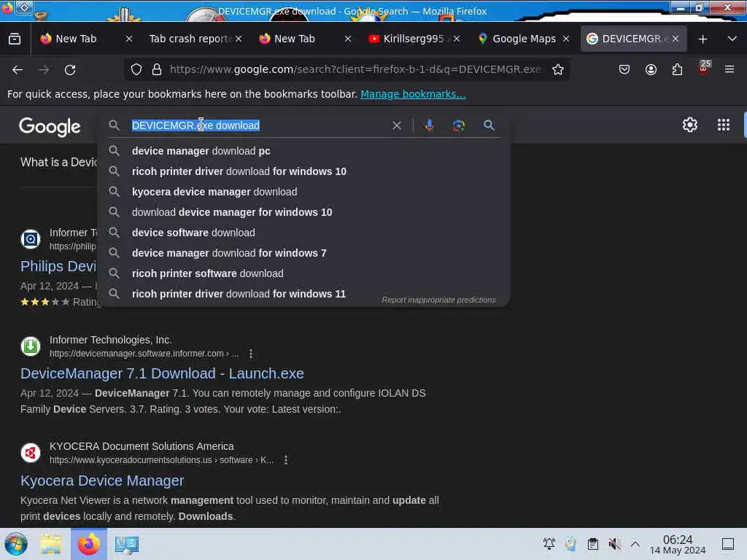This screenshot has width=747, height=560.
Task: Start Google voice search microphone
Action: point(429,125)
